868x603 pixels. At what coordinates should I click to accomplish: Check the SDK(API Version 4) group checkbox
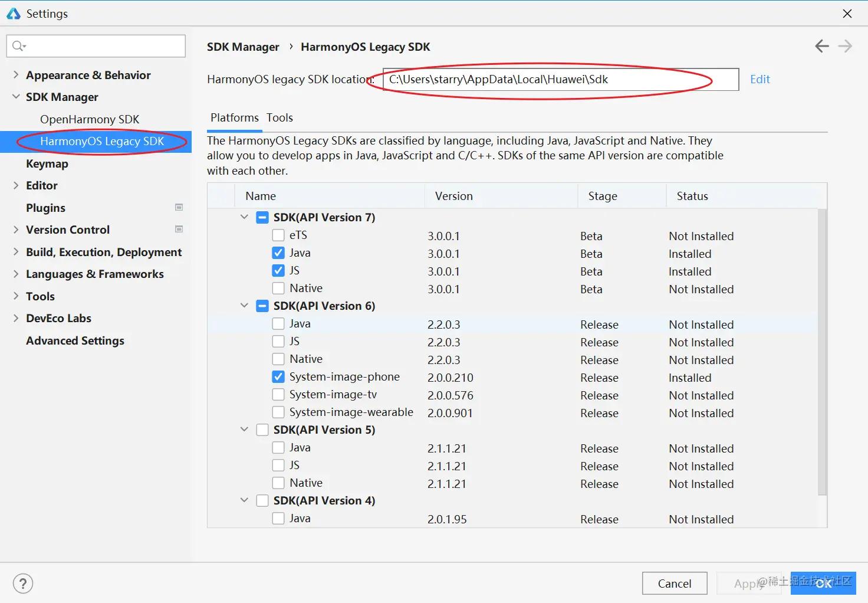(262, 500)
